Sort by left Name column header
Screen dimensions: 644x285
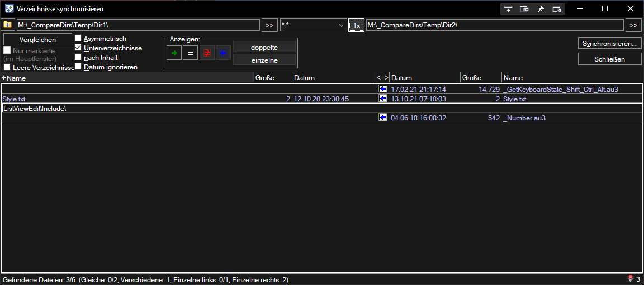(x=127, y=78)
